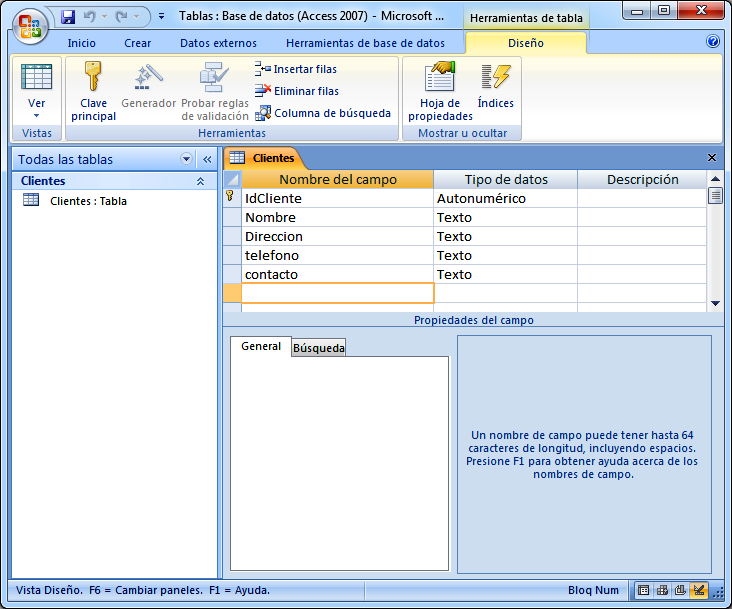Open Microsoft Access help question icon
732x609 pixels.
click(713, 42)
